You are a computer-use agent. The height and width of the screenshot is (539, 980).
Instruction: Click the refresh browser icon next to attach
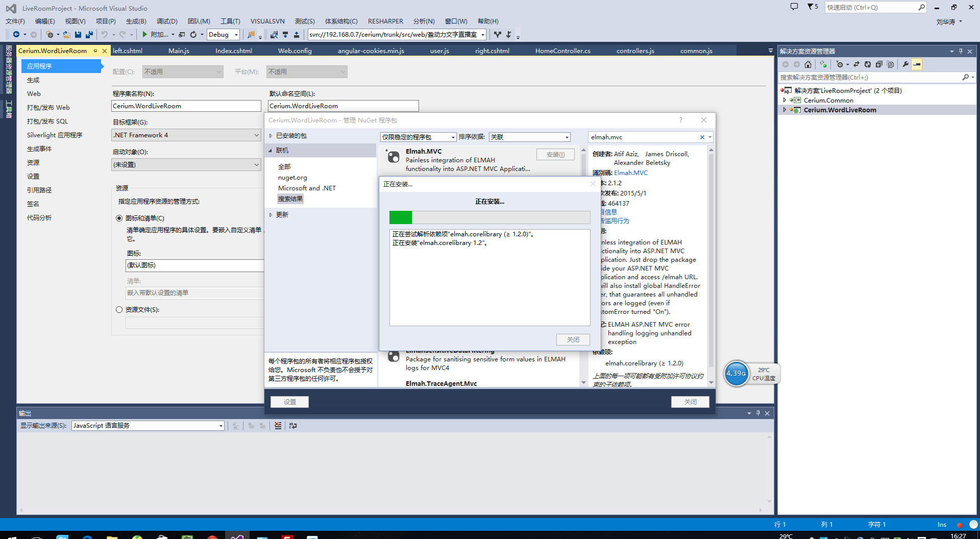point(193,34)
